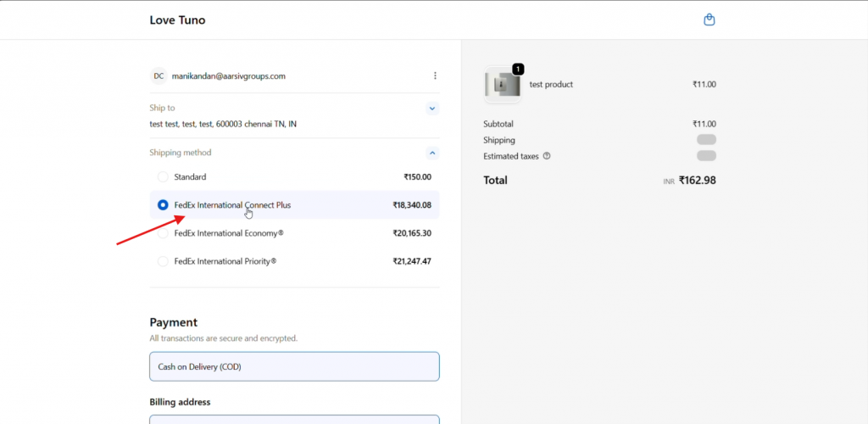
Task: Open the shopping bag cart icon
Action: point(709,20)
